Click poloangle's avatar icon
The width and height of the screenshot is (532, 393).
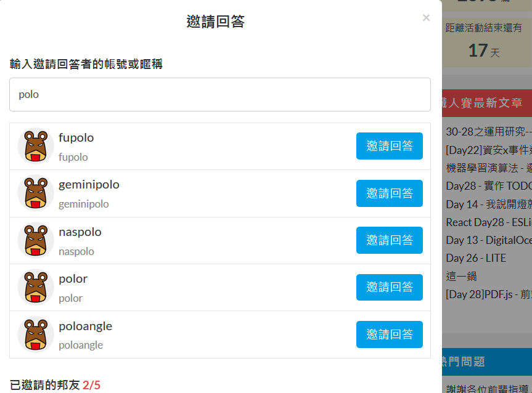(x=35, y=334)
